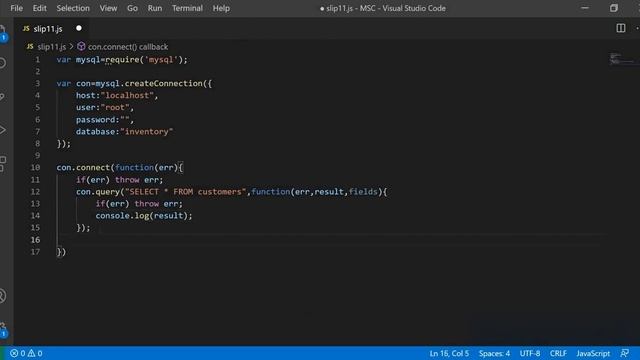Click the warnings triangle in status bar
This screenshot has width=640, height=360.
31,353
